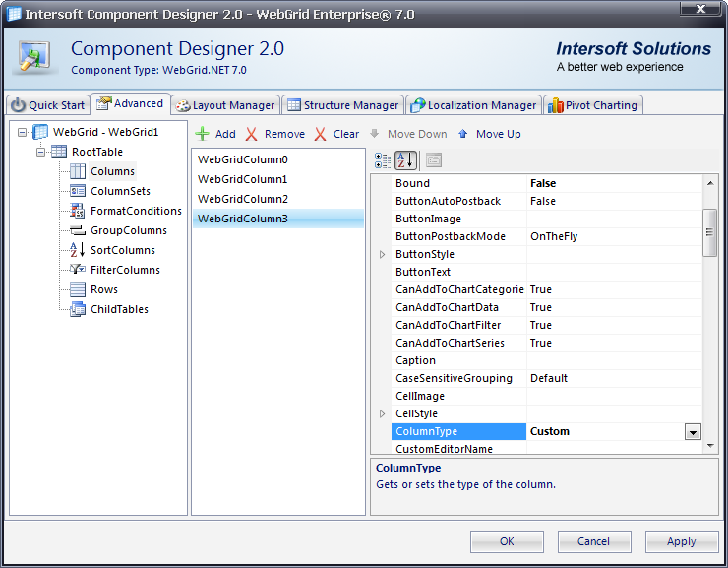Screen dimensions: 728x568
Task: Switch property grid to Categorized view
Action: 384,160
